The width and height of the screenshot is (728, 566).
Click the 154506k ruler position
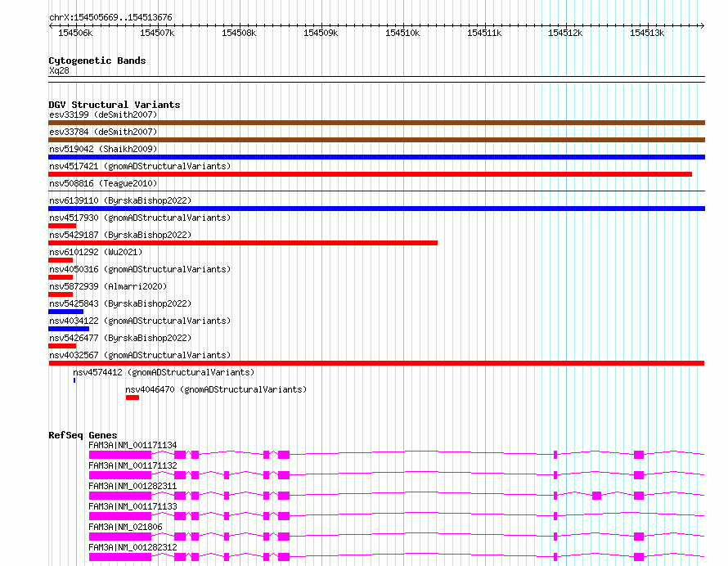[75, 33]
